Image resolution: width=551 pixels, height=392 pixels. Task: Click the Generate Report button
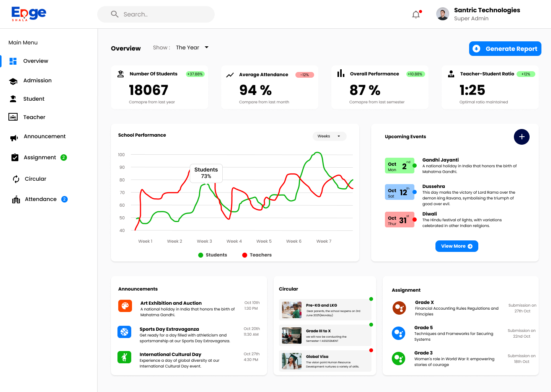pos(505,49)
